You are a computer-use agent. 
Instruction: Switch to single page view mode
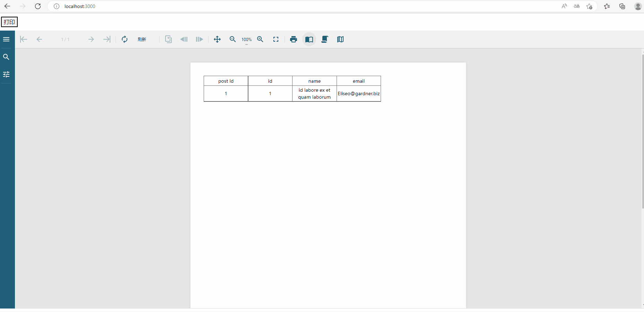(309, 39)
